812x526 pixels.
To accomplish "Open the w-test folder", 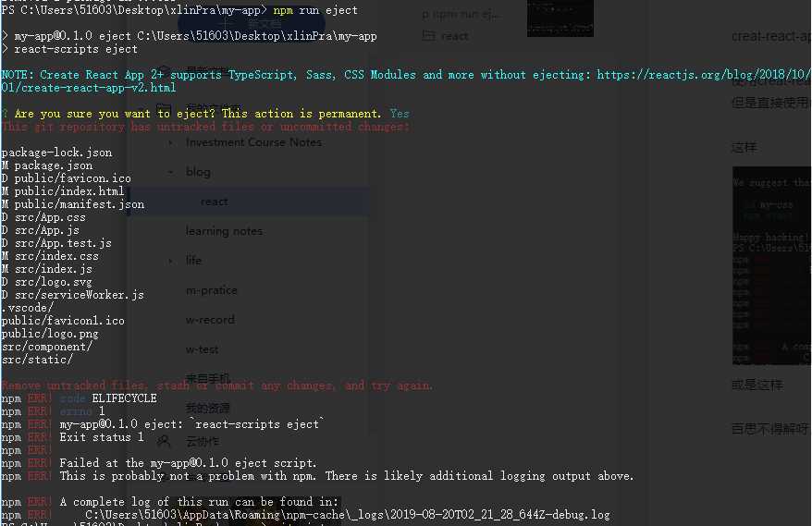I will pos(202,350).
